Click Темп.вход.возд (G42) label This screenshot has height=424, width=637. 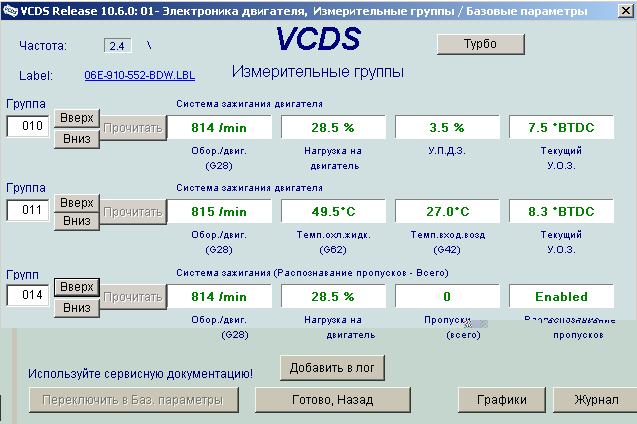(447, 242)
